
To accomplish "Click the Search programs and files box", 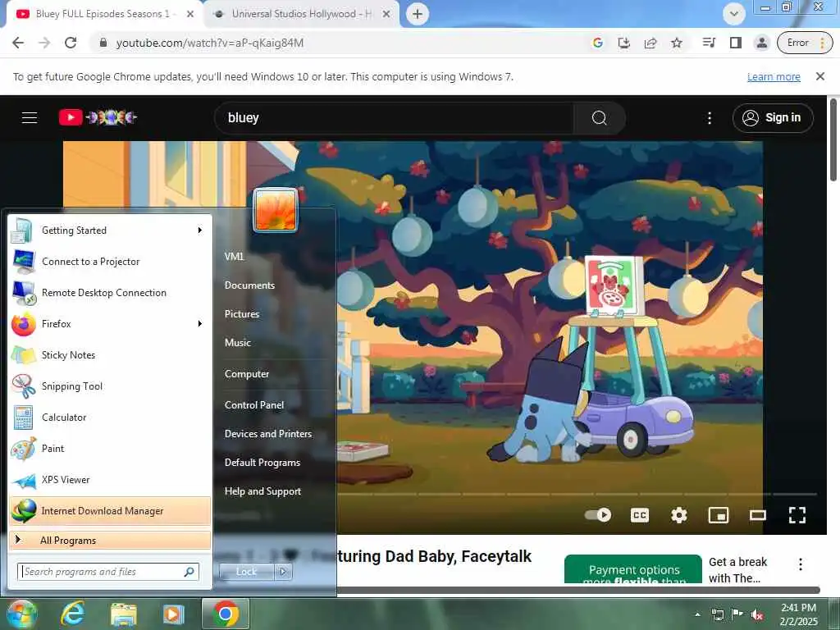I will [108, 572].
